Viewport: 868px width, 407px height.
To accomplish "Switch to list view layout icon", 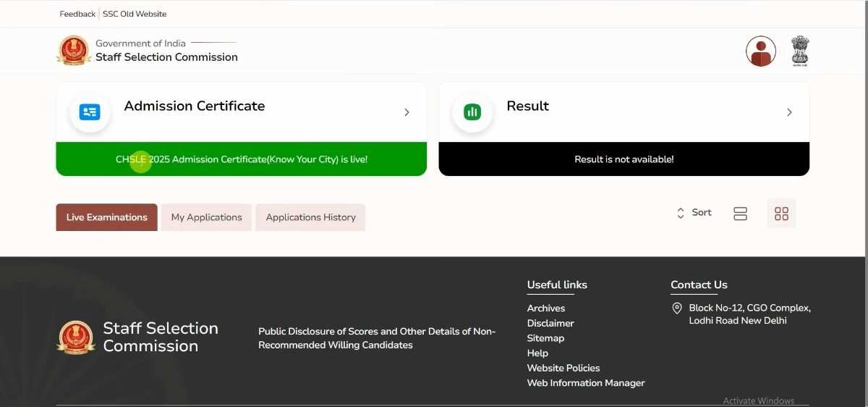I will [740, 214].
